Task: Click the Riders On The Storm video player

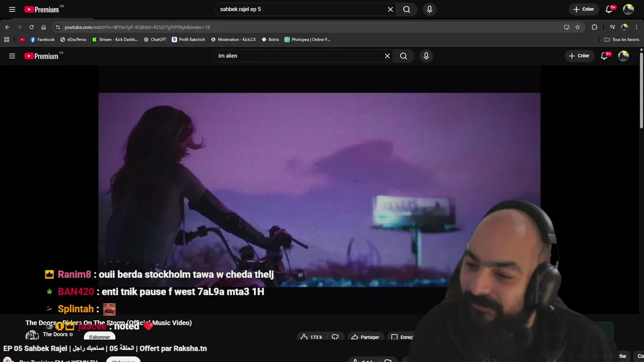Action: [x=319, y=190]
